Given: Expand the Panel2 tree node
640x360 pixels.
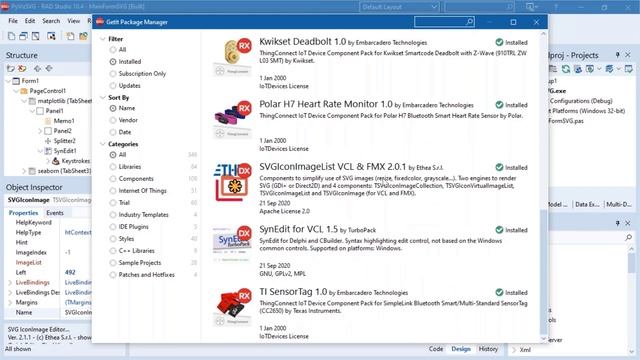Looking at the screenshot, I should coord(40,131).
